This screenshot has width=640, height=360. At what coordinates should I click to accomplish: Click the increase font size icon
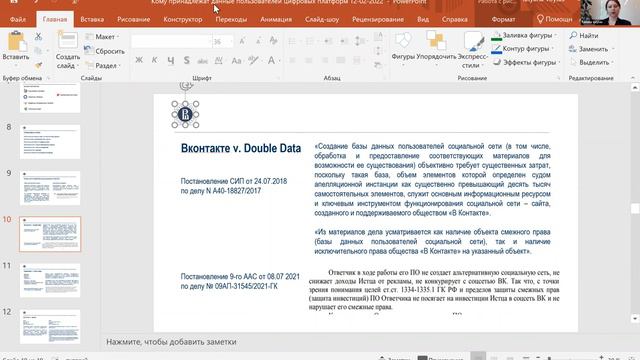pos(242,41)
